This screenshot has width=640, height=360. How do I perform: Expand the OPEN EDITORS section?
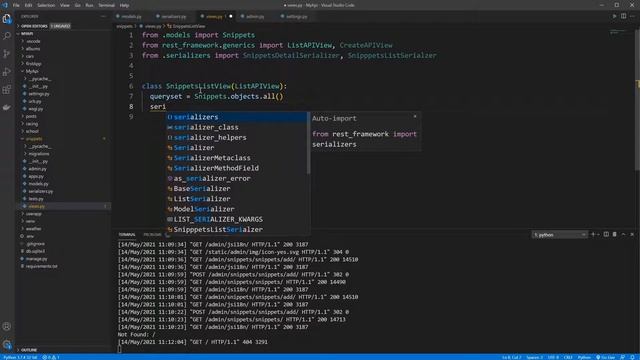(34, 26)
